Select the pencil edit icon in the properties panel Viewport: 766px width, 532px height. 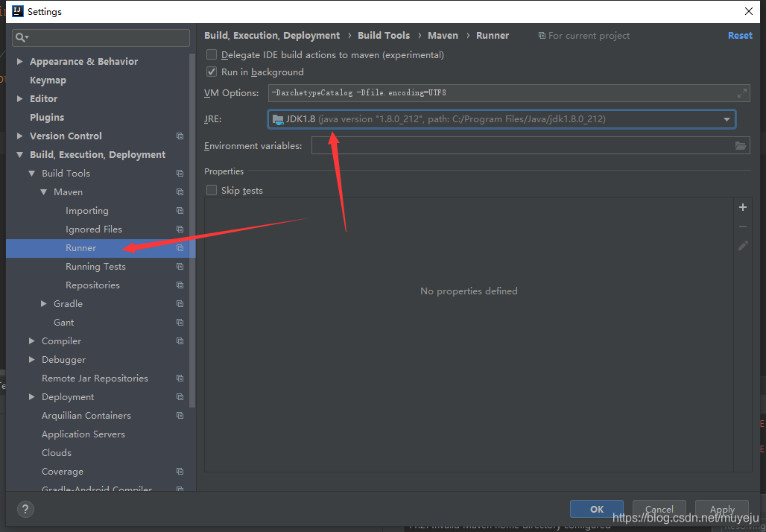click(742, 245)
